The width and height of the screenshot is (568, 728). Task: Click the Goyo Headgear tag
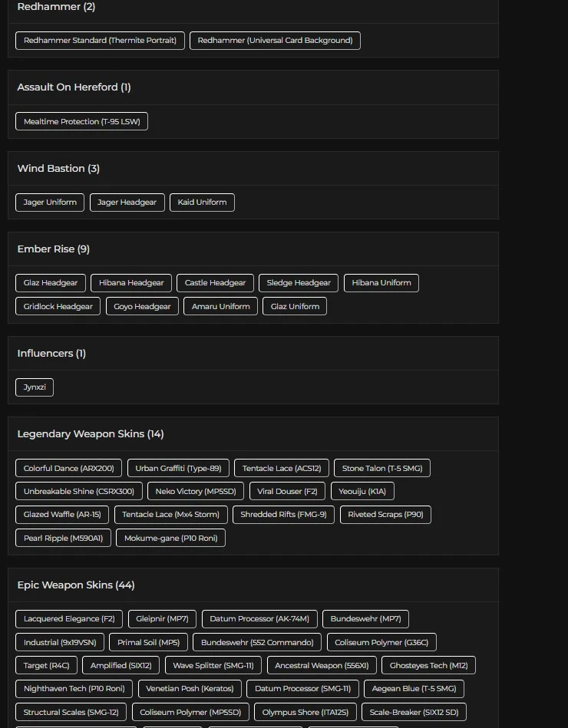(142, 306)
